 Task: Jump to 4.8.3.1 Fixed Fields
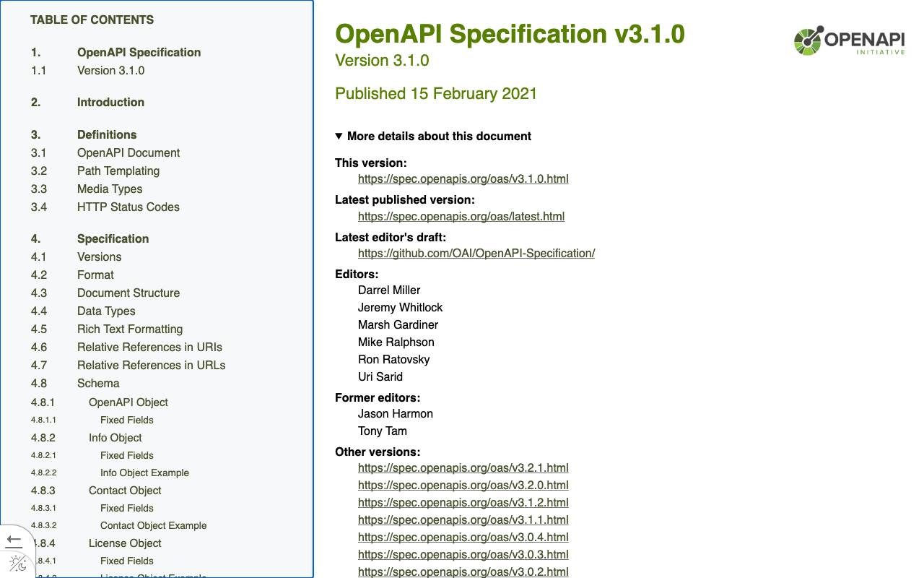[x=92, y=508]
